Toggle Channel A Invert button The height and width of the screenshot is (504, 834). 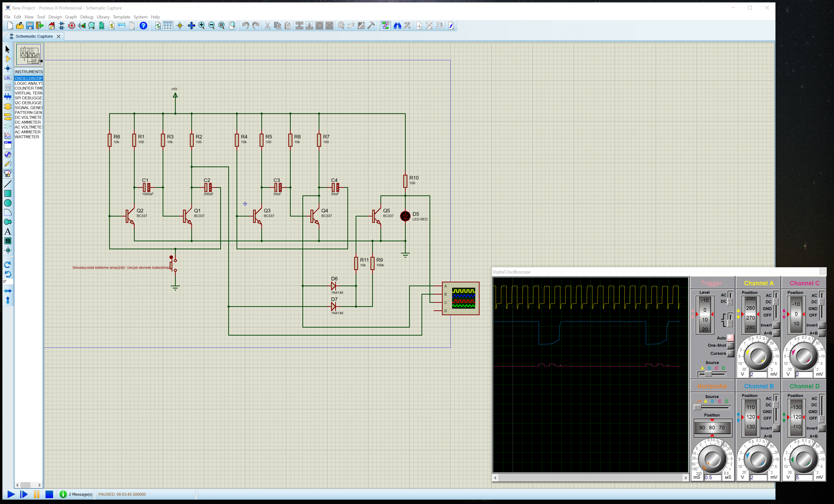776,325
